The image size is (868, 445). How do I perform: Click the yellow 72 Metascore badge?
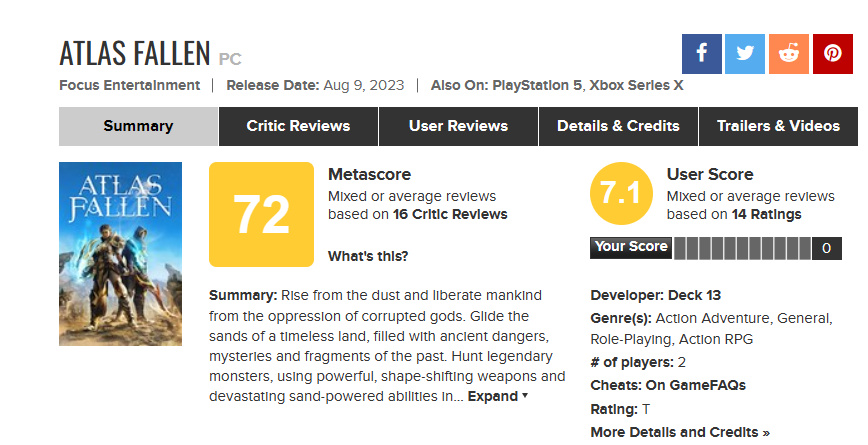tap(261, 214)
